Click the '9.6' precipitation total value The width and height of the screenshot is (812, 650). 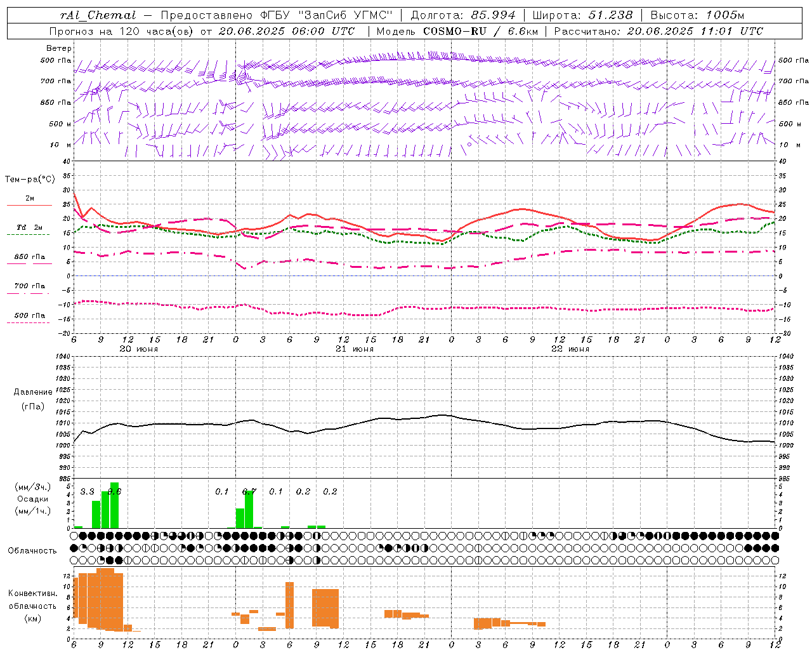tap(114, 492)
